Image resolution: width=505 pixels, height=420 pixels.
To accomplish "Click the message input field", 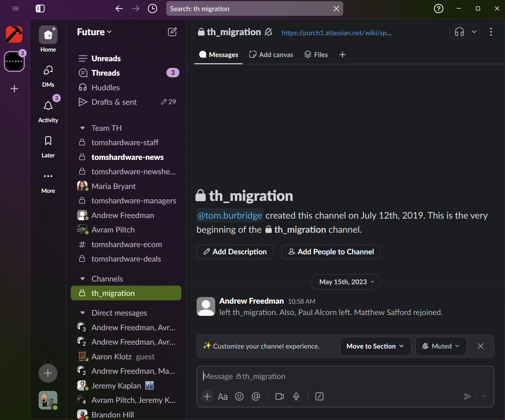I will click(x=345, y=376).
